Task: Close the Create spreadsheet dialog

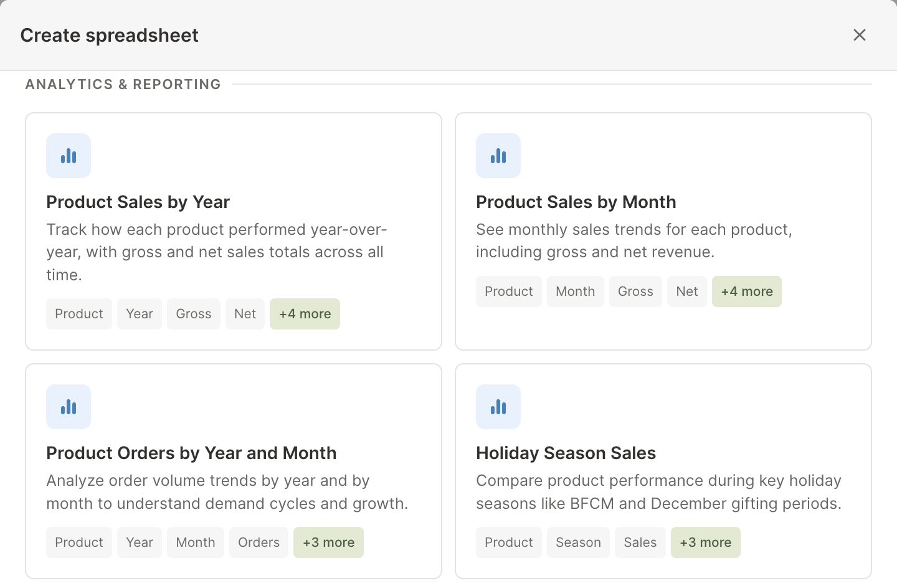Action: (x=860, y=35)
